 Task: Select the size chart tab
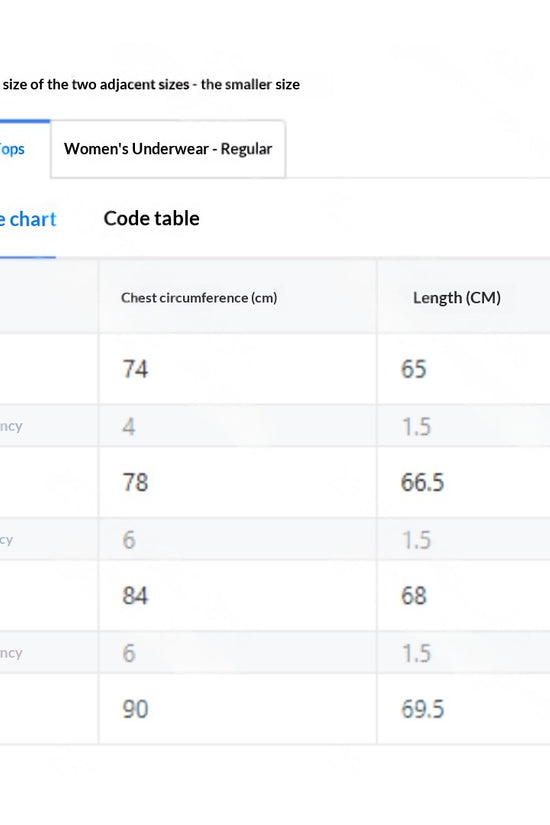tap(28, 219)
